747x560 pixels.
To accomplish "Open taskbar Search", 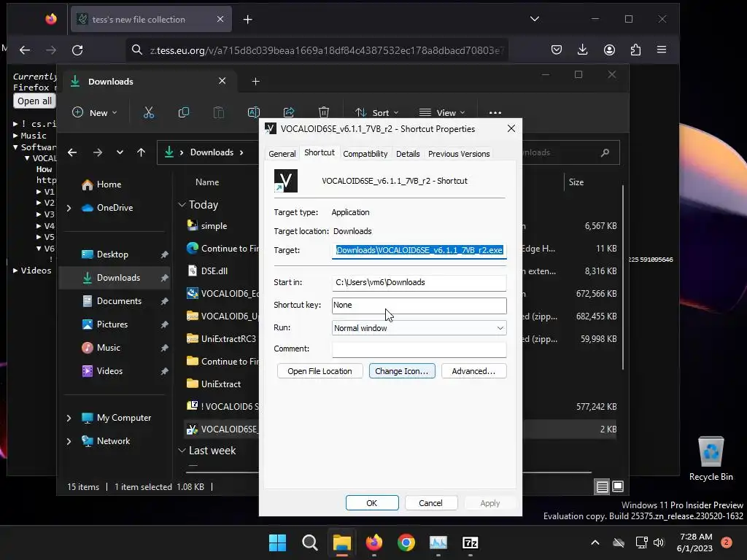I will (x=309, y=542).
